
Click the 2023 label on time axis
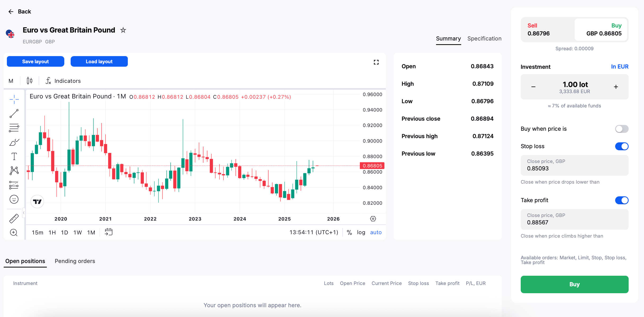coord(195,219)
